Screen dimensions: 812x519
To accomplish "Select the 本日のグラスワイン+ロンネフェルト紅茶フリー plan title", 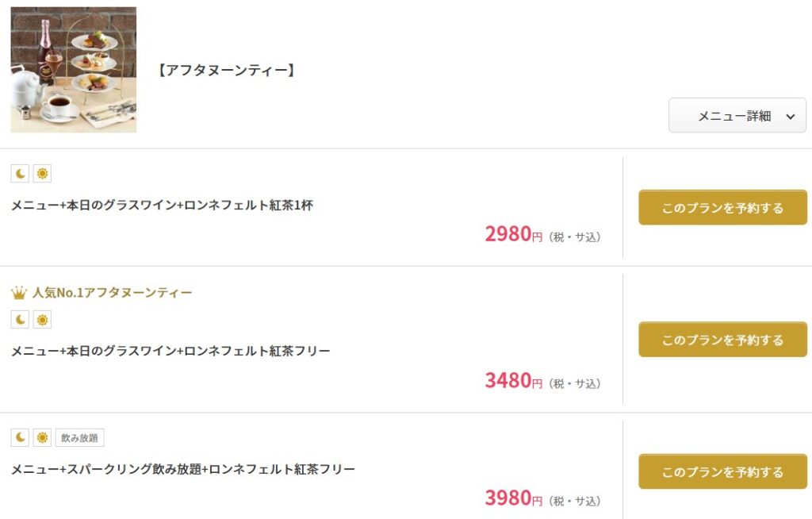I will coord(170,351).
